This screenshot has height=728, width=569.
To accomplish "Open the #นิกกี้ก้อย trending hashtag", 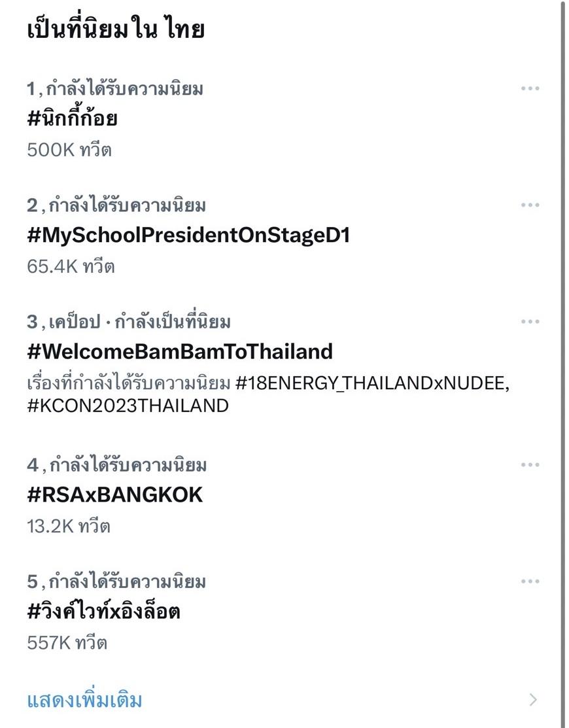I will pyautogui.click(x=72, y=119).
